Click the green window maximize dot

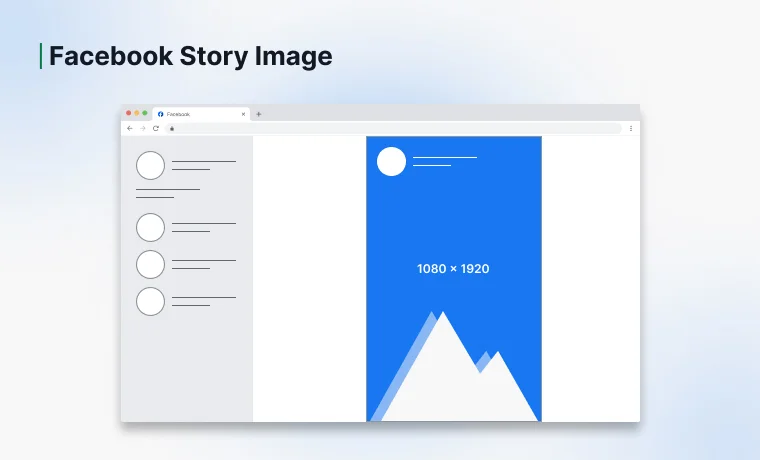pyautogui.click(x=144, y=113)
